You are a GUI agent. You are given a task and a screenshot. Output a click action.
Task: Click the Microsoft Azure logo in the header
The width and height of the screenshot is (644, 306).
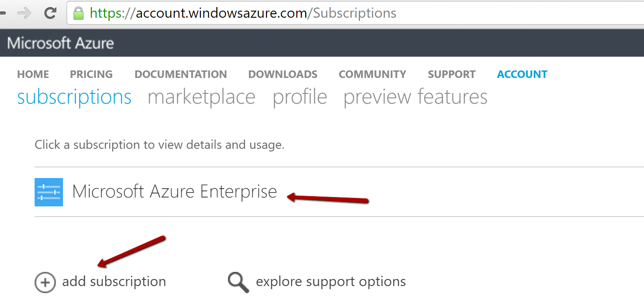61,43
